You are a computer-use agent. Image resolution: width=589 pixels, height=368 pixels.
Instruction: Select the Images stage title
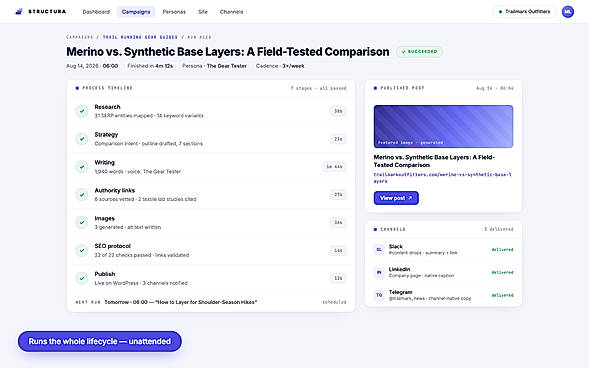[x=104, y=219]
